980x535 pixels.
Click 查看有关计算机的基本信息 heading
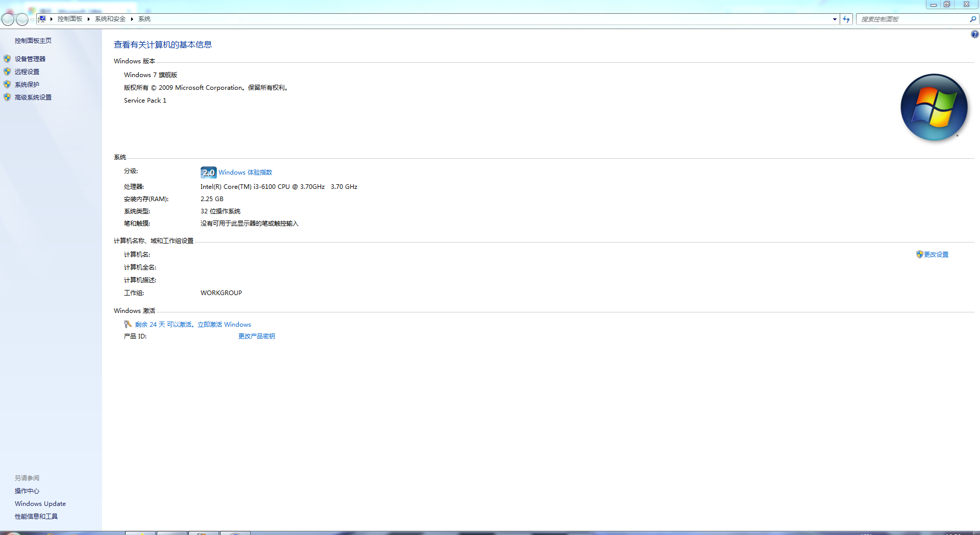pyautogui.click(x=163, y=45)
